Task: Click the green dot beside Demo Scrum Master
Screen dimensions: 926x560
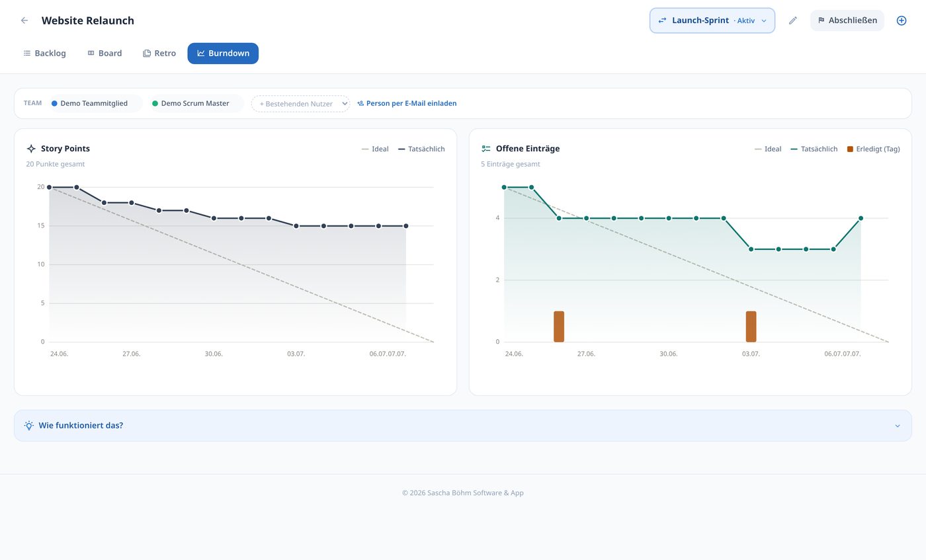Action: click(x=155, y=104)
